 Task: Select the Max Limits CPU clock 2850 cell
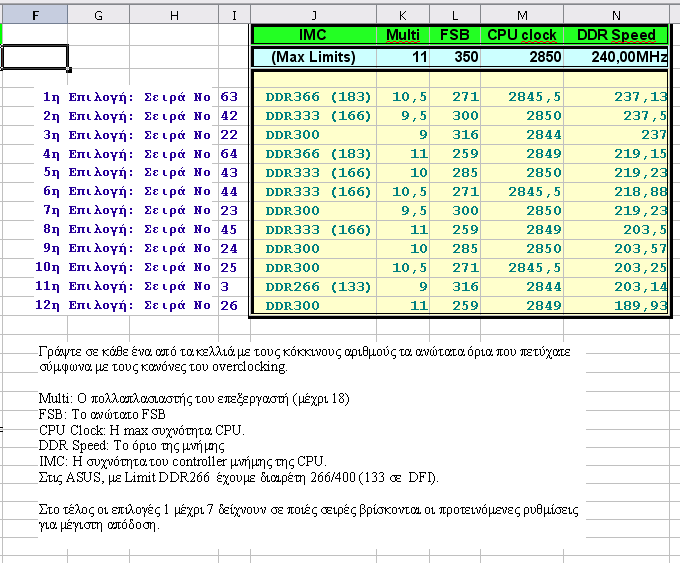[522, 57]
